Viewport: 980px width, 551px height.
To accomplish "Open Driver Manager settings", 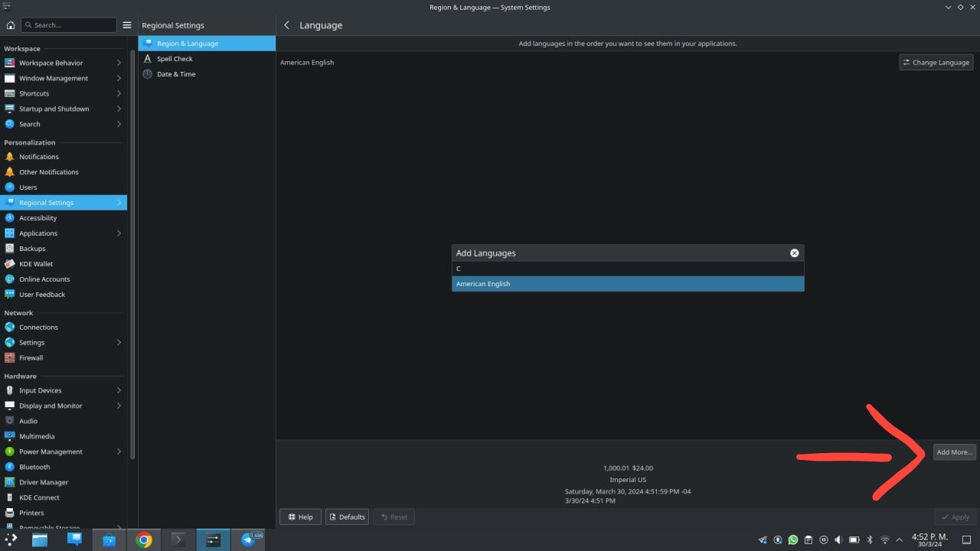I will [64, 482].
